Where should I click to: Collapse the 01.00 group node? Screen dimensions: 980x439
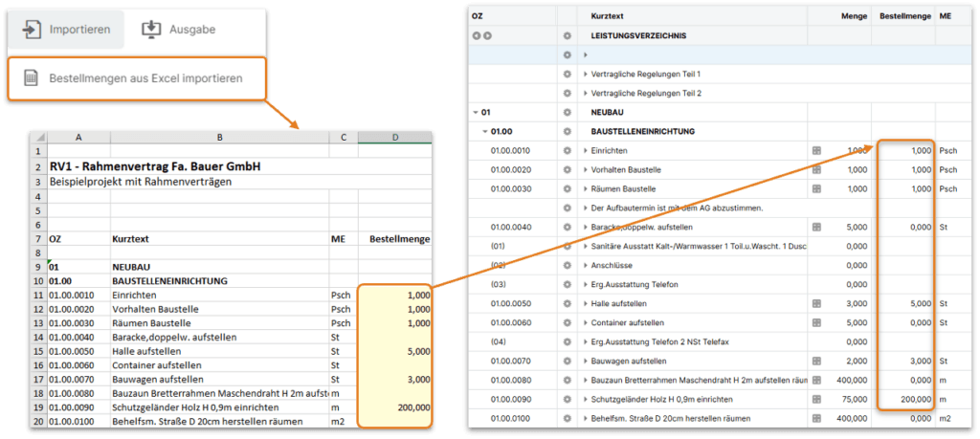(484, 131)
